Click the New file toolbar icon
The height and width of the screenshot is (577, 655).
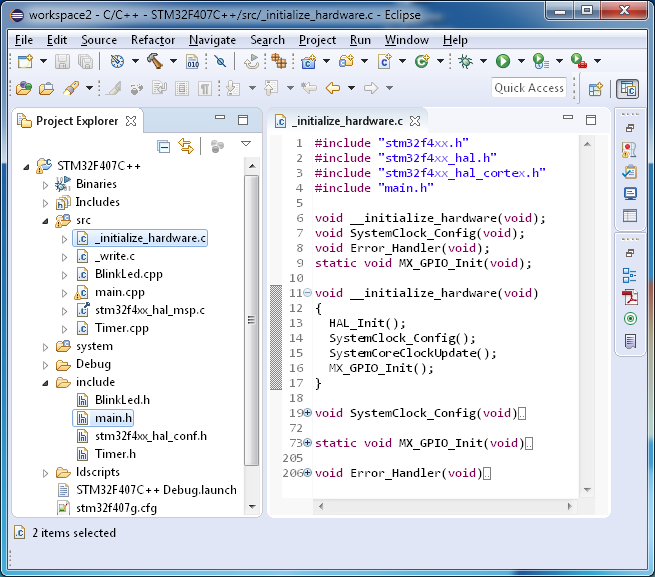25,62
